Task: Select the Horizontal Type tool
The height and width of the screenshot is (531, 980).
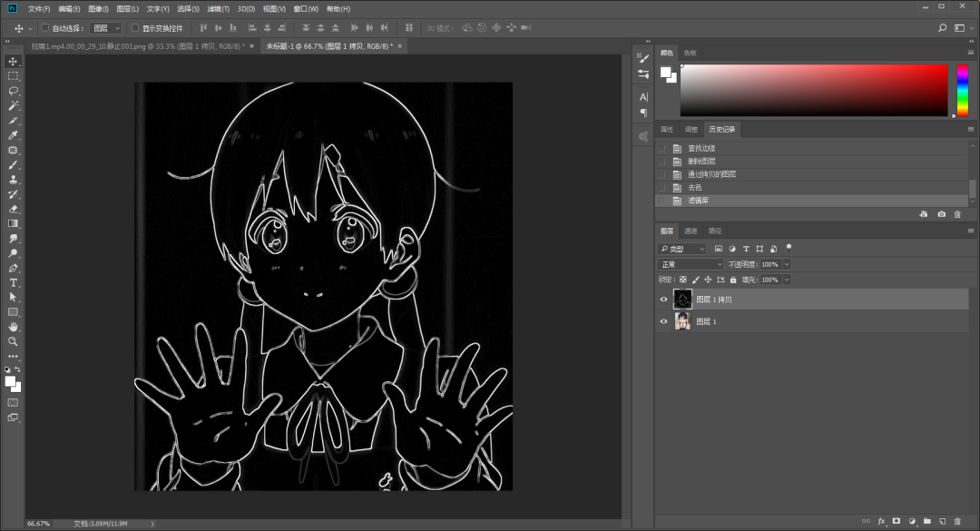Action: coord(13,282)
